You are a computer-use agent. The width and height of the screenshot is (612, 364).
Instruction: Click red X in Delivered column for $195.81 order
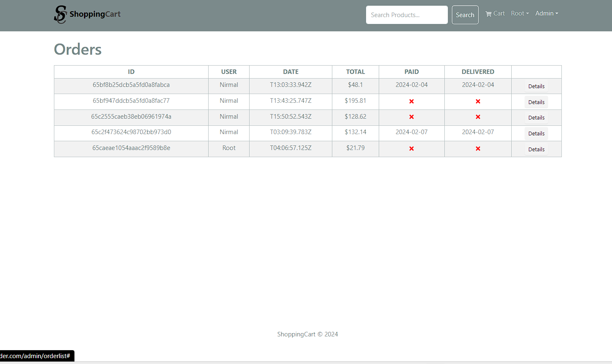click(x=478, y=102)
